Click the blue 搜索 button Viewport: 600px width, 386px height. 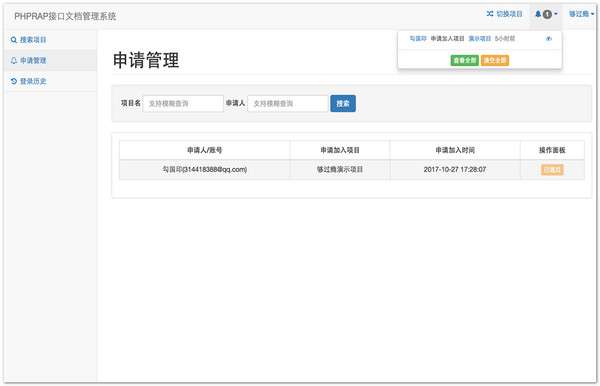pyautogui.click(x=343, y=104)
